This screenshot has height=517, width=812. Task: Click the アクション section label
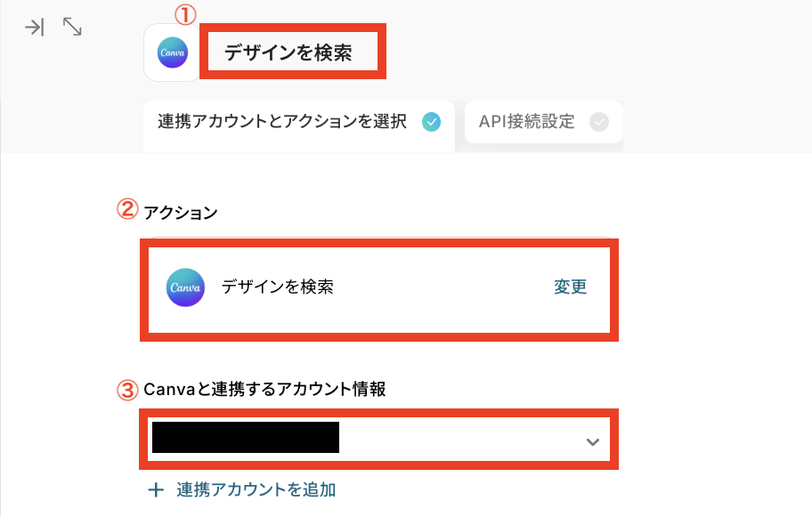(181, 213)
